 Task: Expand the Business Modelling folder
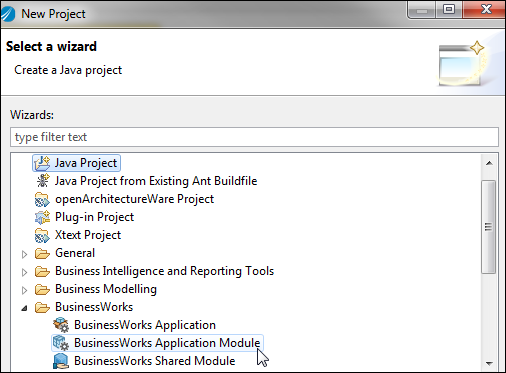pyautogui.click(x=24, y=290)
